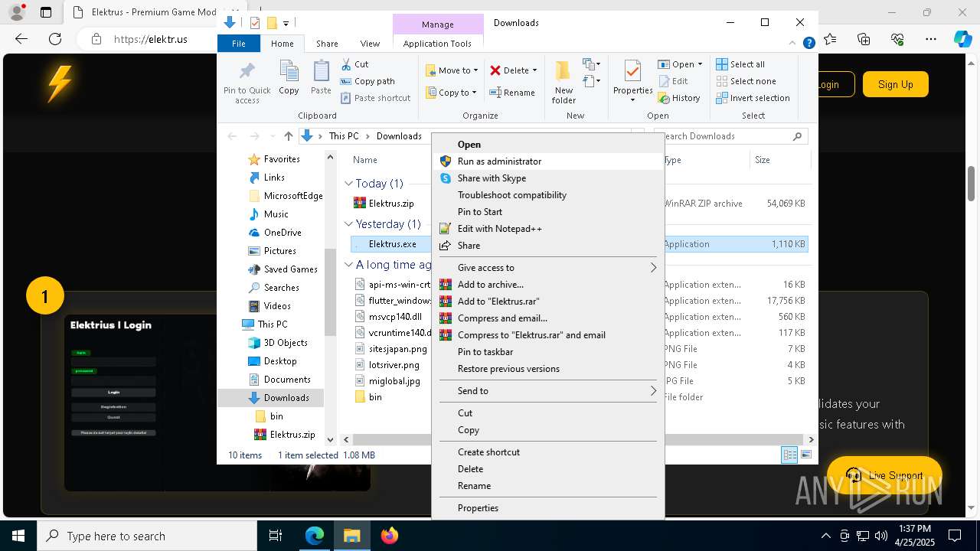This screenshot has width=980, height=551.
Task: Sort by the Name column header
Action: point(365,160)
